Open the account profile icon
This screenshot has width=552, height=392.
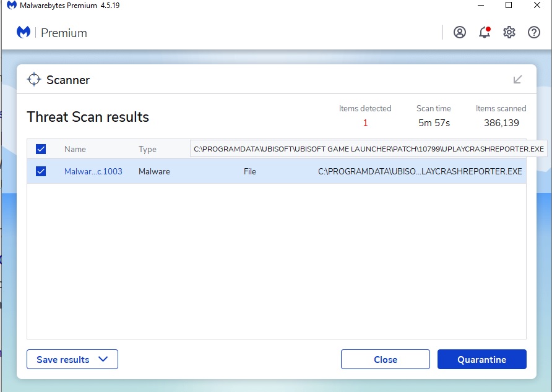pos(459,32)
